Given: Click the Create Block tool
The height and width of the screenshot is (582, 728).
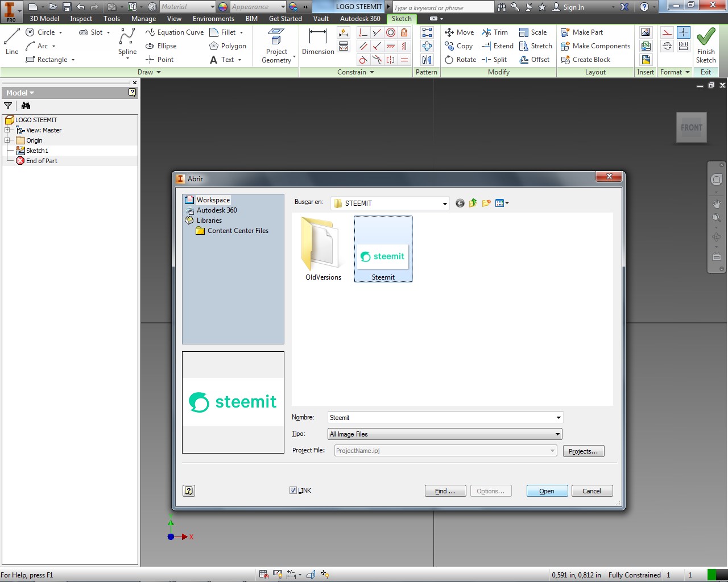Looking at the screenshot, I should point(585,60).
